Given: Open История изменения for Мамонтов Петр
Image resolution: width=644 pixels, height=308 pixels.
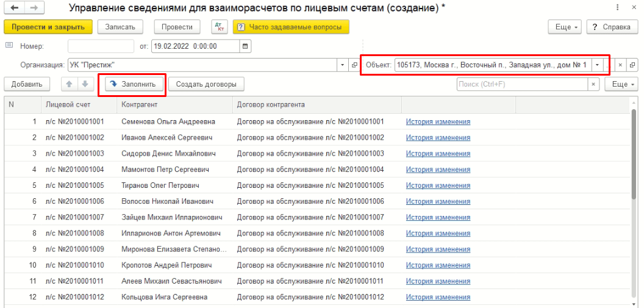Looking at the screenshot, I should 438,170.
